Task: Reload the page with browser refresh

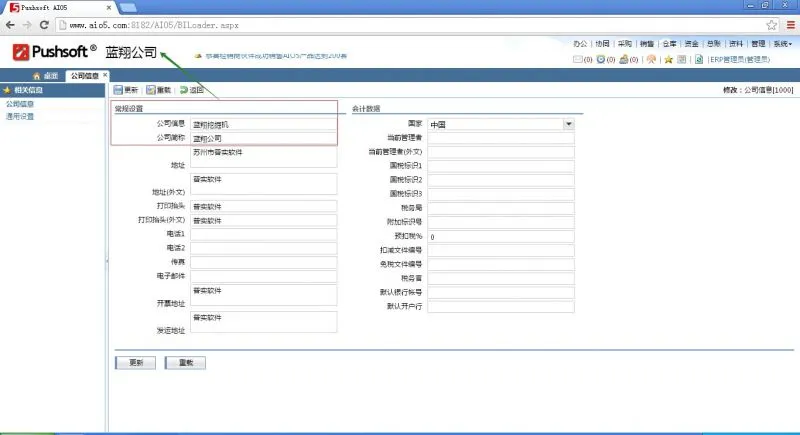Action: (44, 24)
